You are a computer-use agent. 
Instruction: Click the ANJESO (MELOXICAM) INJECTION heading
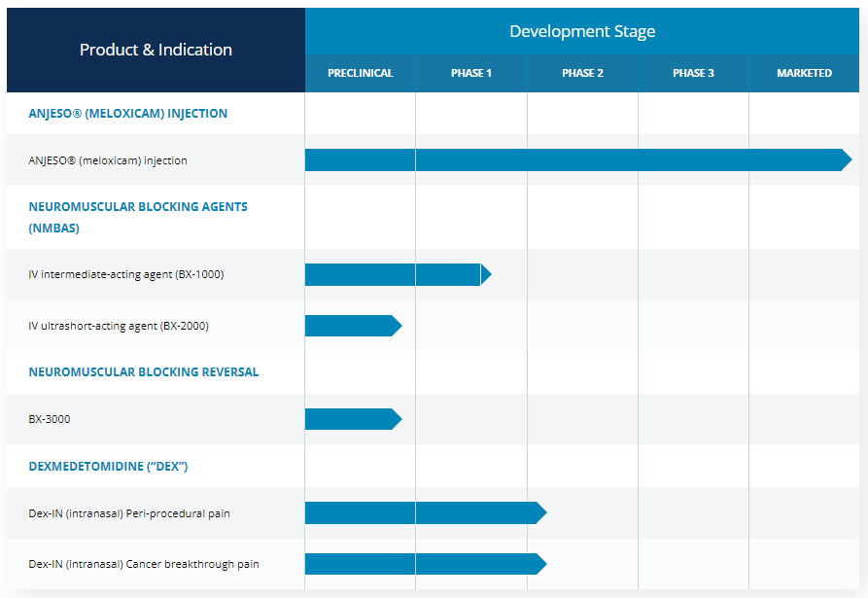(127, 114)
